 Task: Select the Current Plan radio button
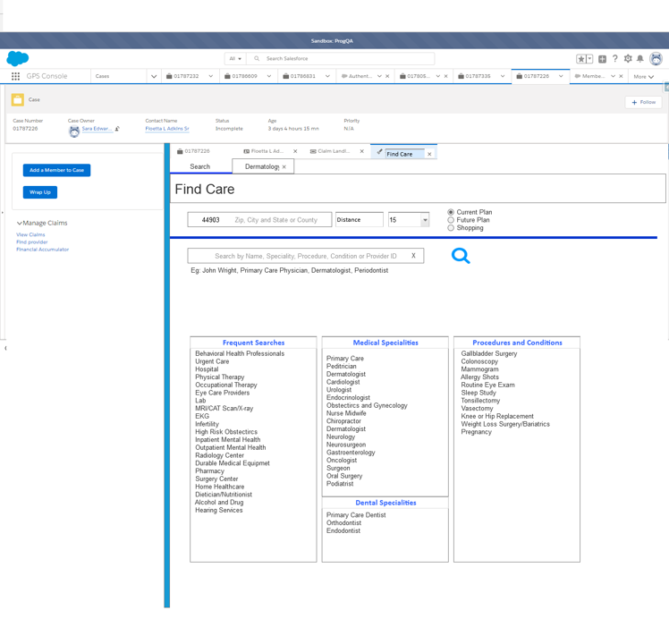451,213
